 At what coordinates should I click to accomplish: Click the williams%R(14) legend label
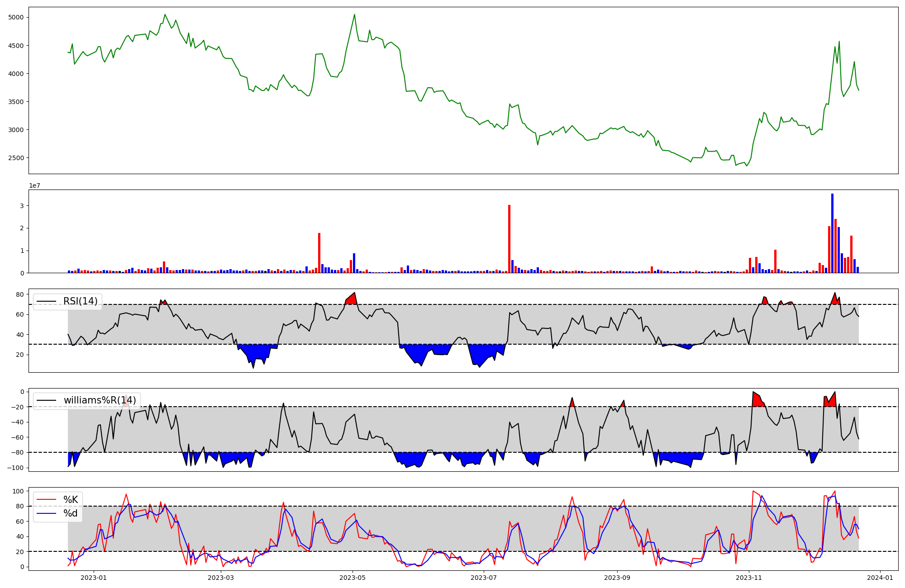[x=100, y=400]
